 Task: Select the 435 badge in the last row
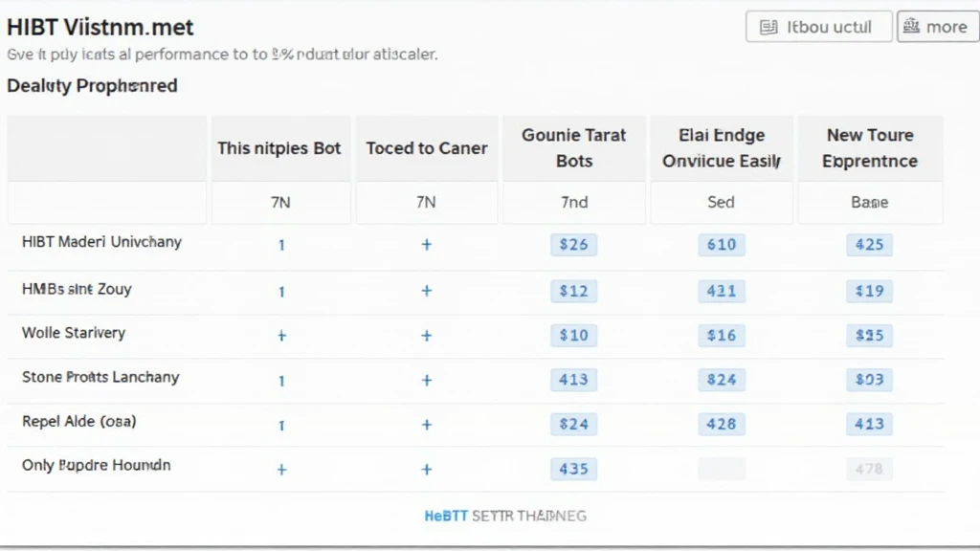573,470
